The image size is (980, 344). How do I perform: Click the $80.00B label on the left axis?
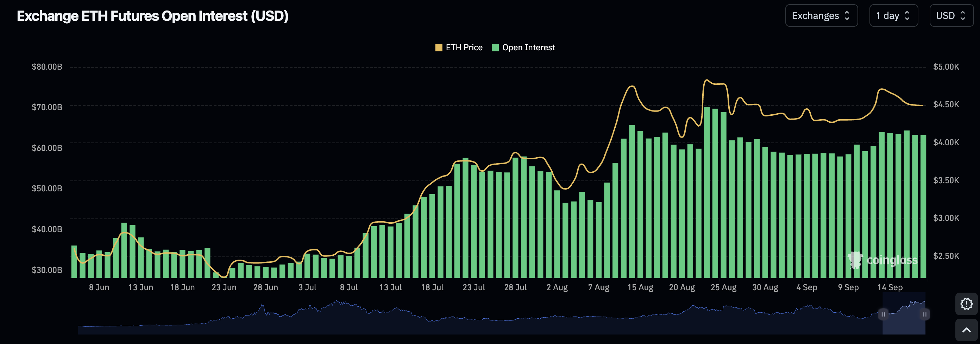pos(47,67)
